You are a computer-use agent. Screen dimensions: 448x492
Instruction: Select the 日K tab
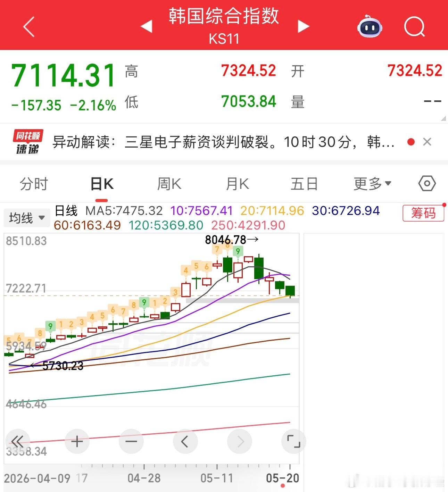(102, 184)
